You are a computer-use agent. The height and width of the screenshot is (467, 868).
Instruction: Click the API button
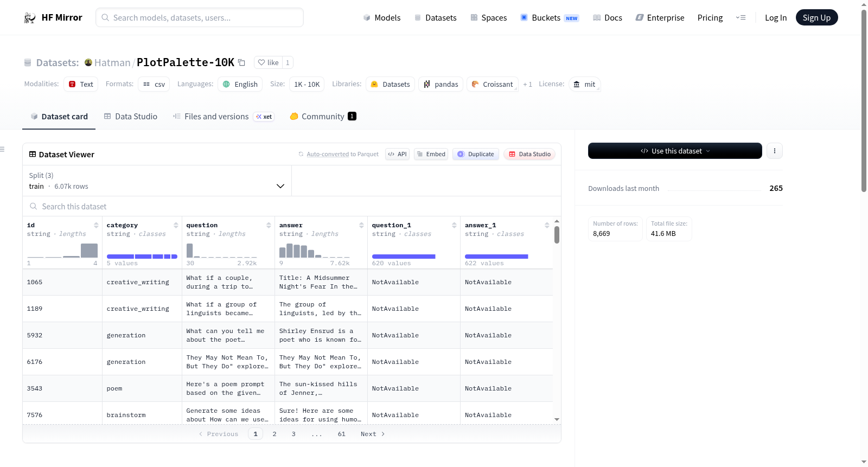tap(397, 154)
